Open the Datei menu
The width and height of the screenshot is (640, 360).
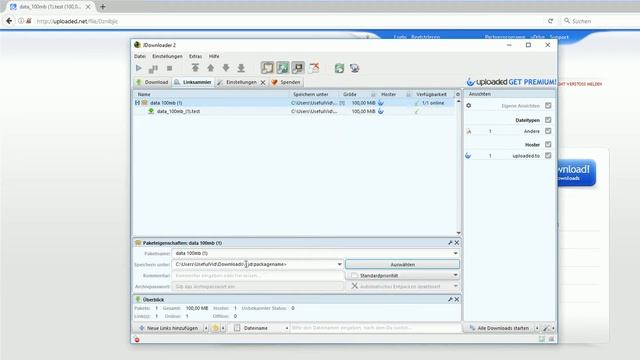140,56
